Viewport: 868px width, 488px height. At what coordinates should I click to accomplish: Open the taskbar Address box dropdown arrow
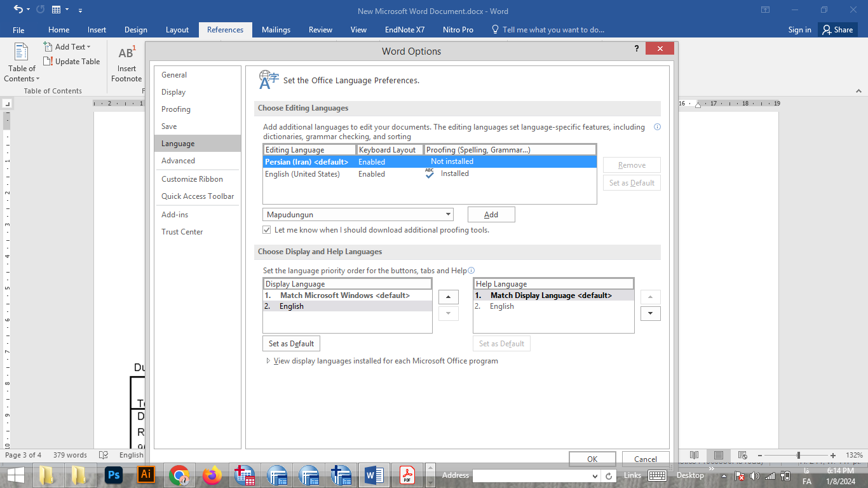595,476
